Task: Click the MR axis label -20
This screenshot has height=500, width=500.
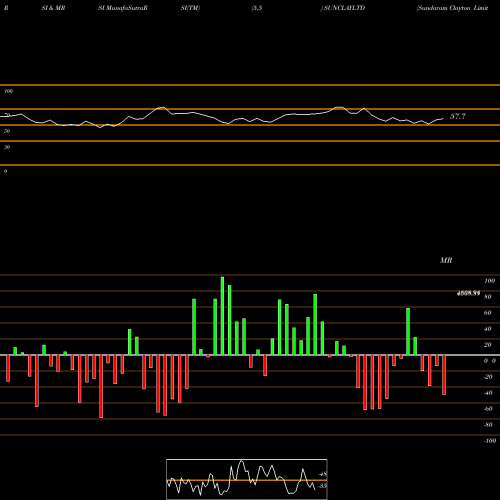Action: tap(488, 377)
